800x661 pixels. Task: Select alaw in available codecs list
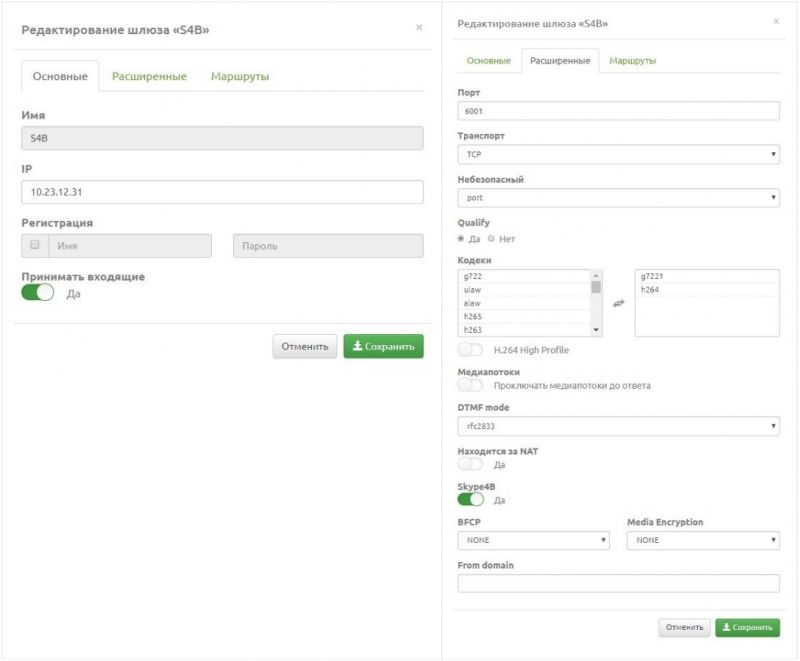coord(524,303)
